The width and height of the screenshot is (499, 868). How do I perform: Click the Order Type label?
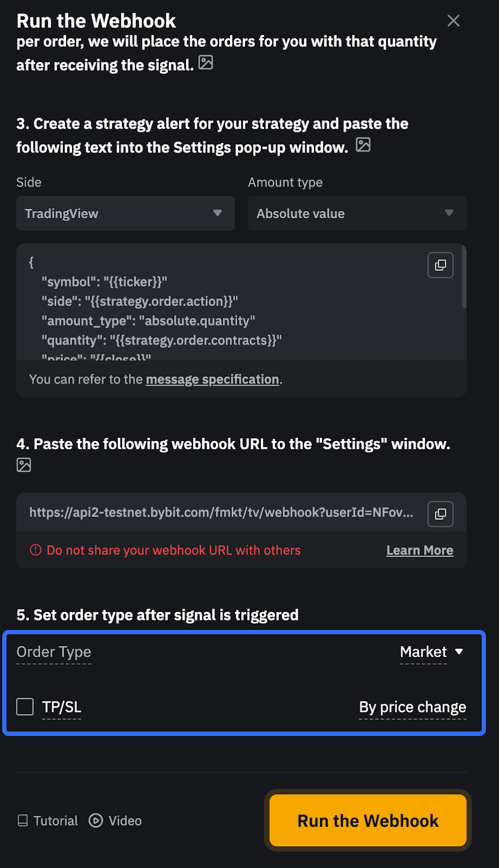coord(54,652)
